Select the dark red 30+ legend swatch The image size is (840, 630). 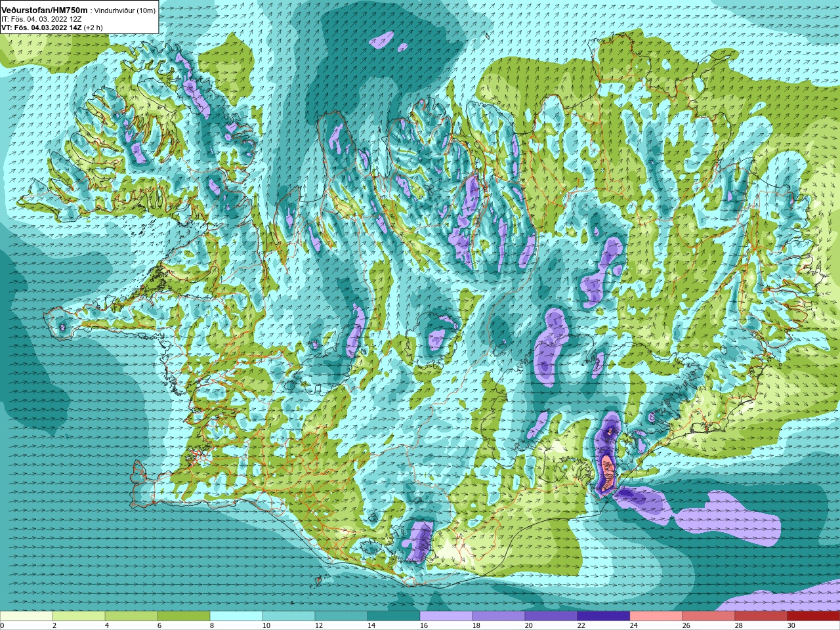click(x=814, y=616)
